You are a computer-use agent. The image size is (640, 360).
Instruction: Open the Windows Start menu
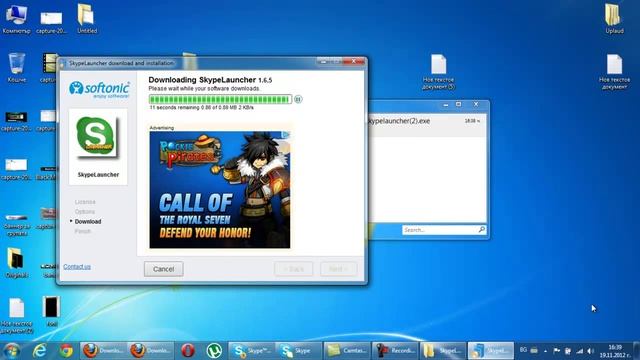click(11, 351)
